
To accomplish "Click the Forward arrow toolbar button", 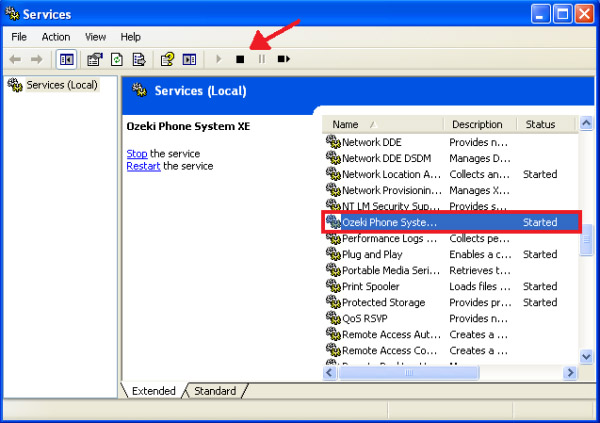I will click(37, 59).
